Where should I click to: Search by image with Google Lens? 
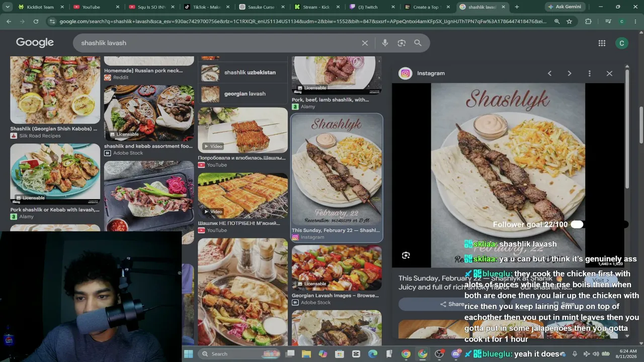[401, 43]
